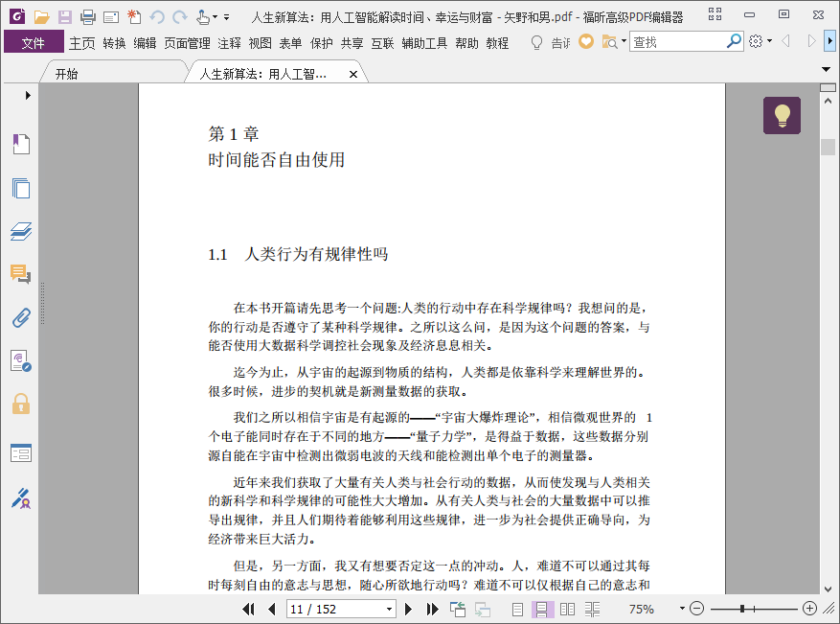840x624 pixels.
Task: Open the 保护 ribbon tab
Action: tap(322, 43)
